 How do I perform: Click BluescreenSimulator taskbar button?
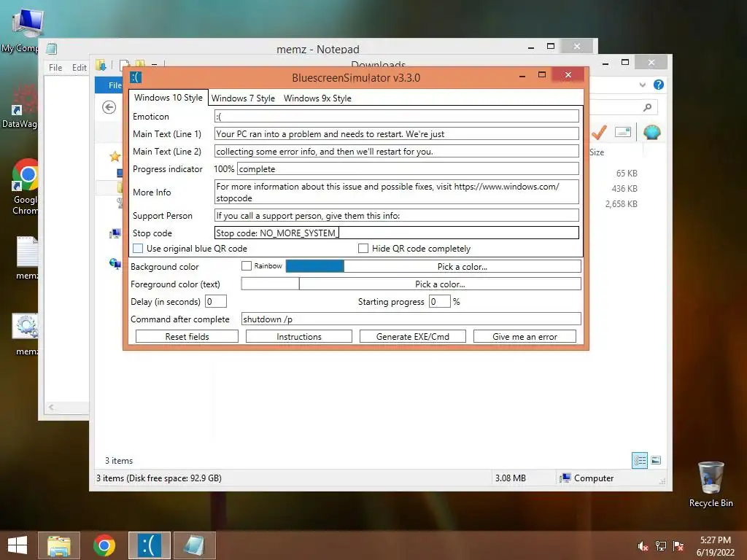coord(149,545)
